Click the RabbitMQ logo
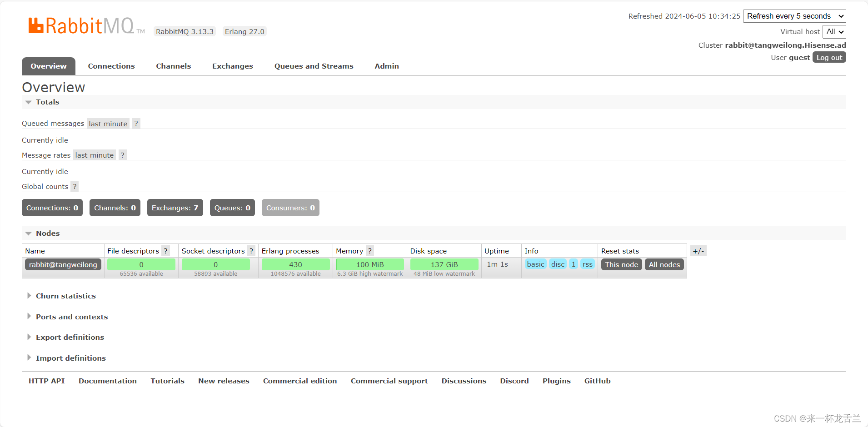The image size is (868, 427). 86,26
